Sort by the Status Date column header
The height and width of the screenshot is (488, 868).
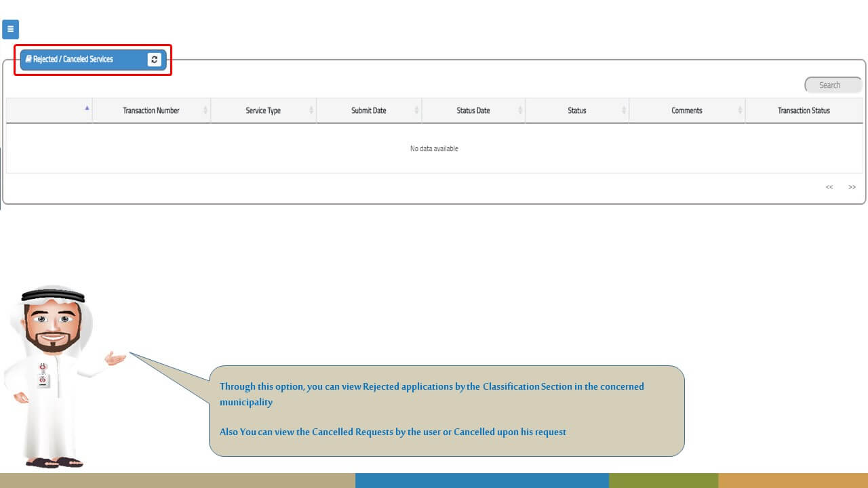click(473, 110)
